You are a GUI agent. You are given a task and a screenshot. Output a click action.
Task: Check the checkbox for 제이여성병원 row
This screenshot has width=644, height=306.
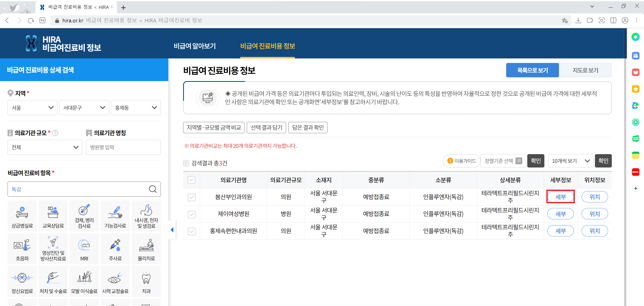pyautogui.click(x=192, y=214)
